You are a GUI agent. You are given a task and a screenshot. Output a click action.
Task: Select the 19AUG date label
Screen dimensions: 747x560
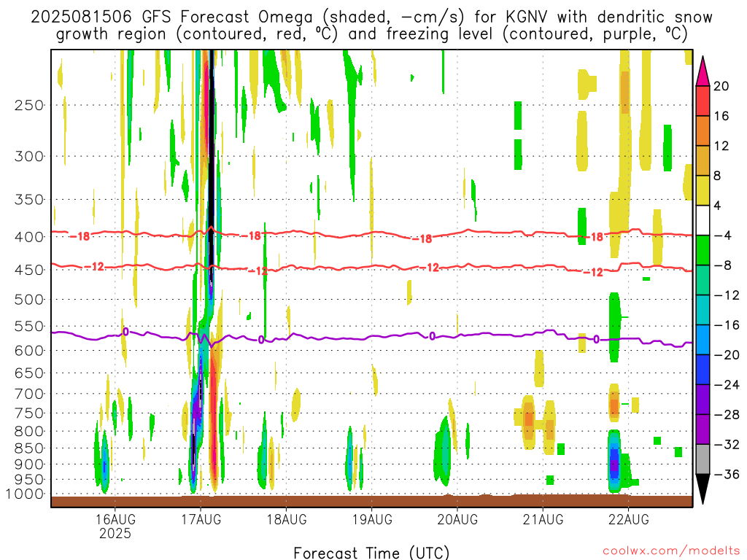(x=372, y=519)
